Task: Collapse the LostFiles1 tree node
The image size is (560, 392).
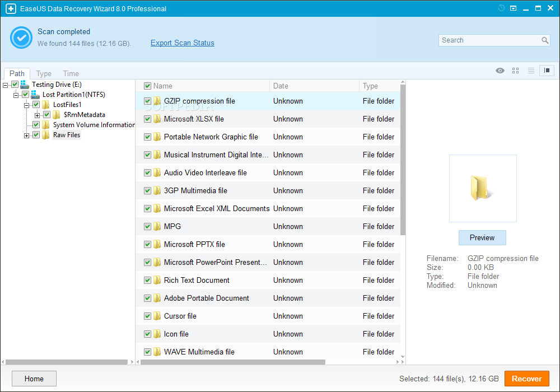Action: pos(26,105)
